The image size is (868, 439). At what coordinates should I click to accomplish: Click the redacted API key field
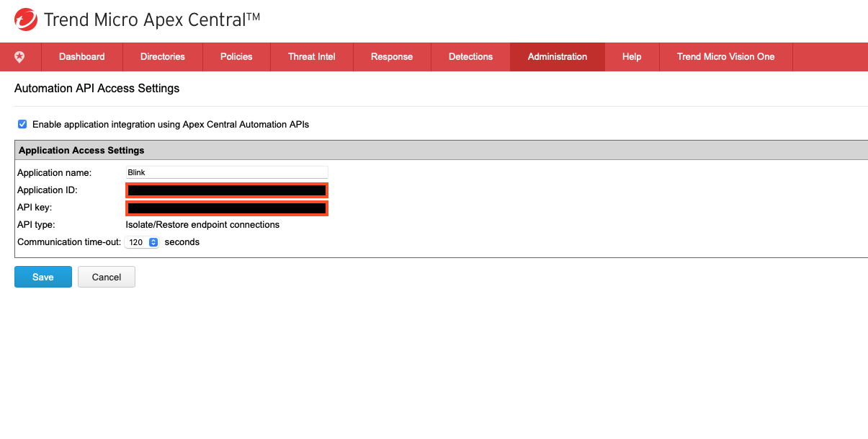[x=227, y=208]
